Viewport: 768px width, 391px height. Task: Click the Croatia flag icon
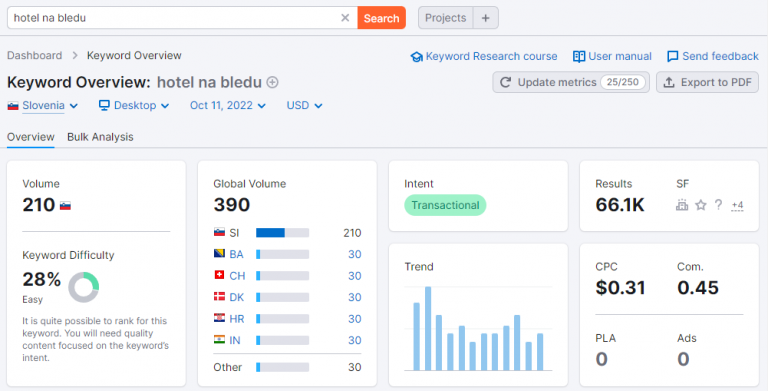219,318
